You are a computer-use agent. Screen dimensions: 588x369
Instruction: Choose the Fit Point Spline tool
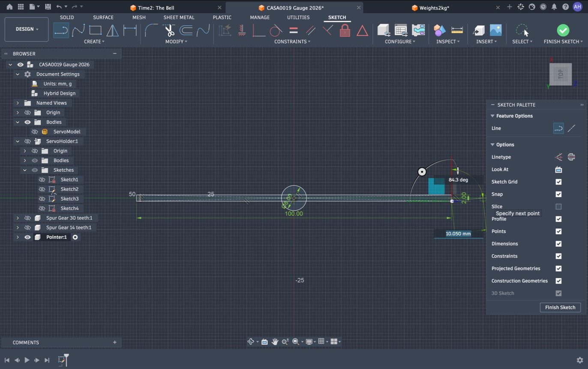click(x=78, y=30)
